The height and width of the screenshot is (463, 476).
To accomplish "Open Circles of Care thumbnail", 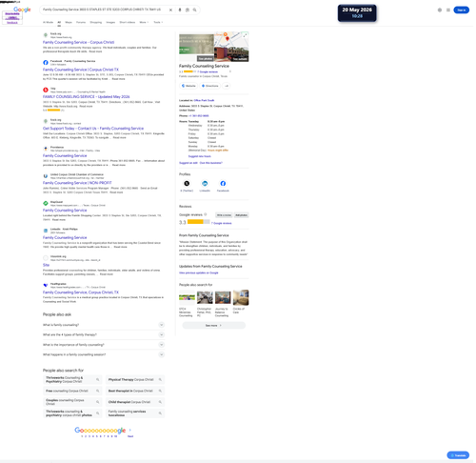I will coord(241,297).
